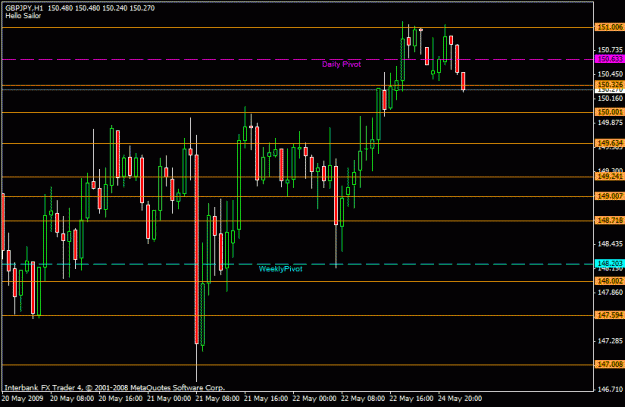This screenshot has width=625, height=407.
Task: Select the 148.718 orange price tag
Action: click(609, 220)
